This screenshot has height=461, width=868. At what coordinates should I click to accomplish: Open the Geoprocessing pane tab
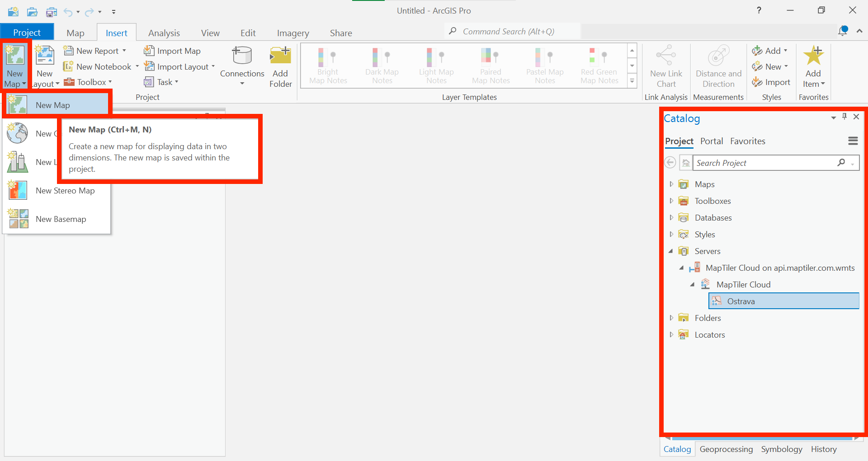tap(726, 449)
